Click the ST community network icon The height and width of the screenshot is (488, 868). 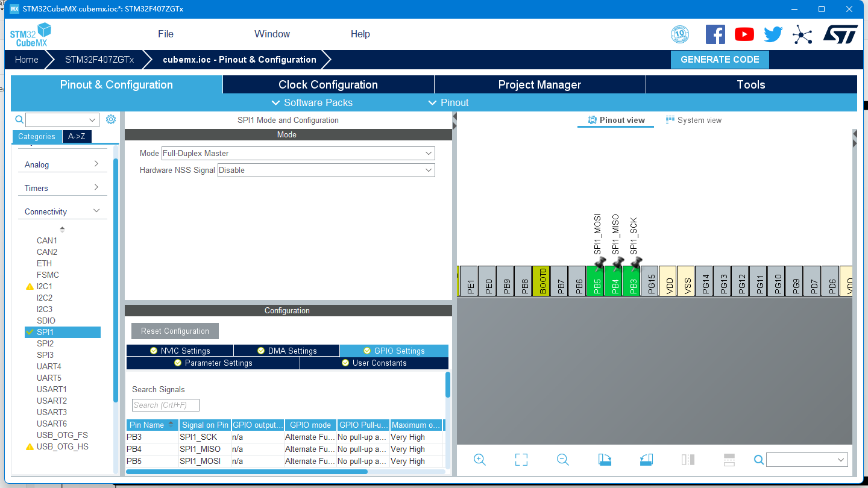click(802, 34)
